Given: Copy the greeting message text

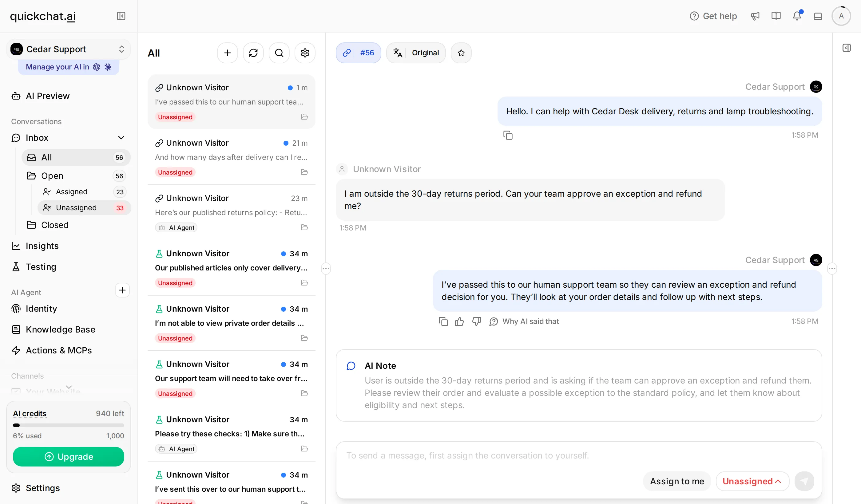Looking at the screenshot, I should tap(508, 136).
